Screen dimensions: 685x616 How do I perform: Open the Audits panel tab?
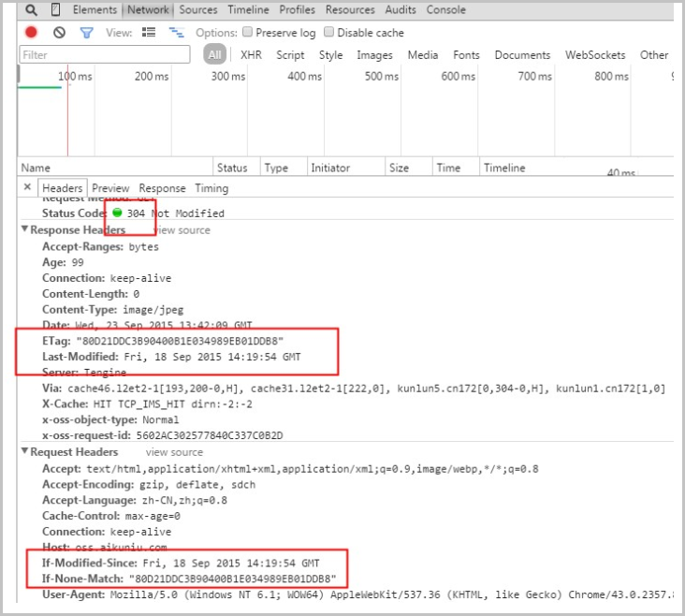(401, 9)
